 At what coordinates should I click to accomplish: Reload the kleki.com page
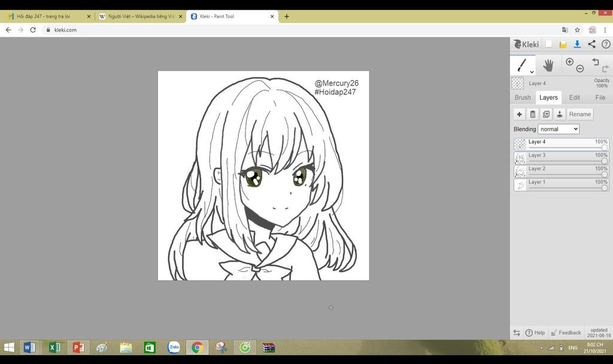pos(33,30)
